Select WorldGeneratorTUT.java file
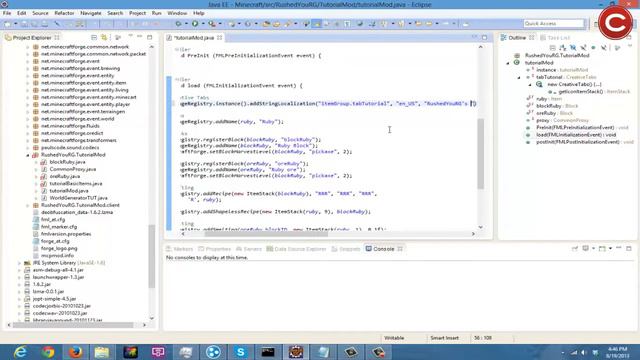The image size is (640, 360). point(78,198)
